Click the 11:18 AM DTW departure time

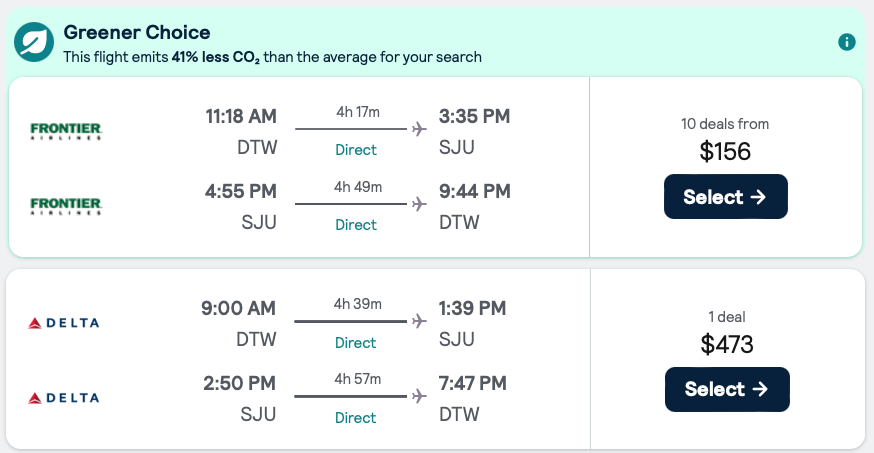[x=241, y=116]
